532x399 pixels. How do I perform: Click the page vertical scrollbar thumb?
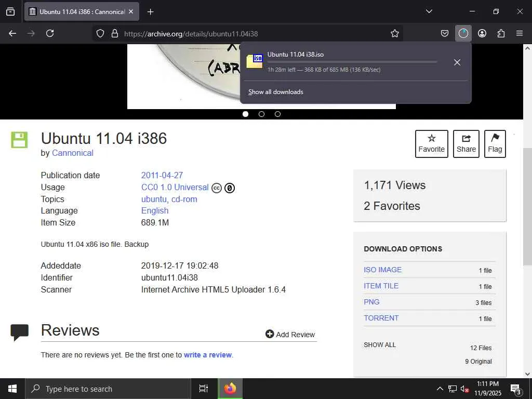[527, 206]
